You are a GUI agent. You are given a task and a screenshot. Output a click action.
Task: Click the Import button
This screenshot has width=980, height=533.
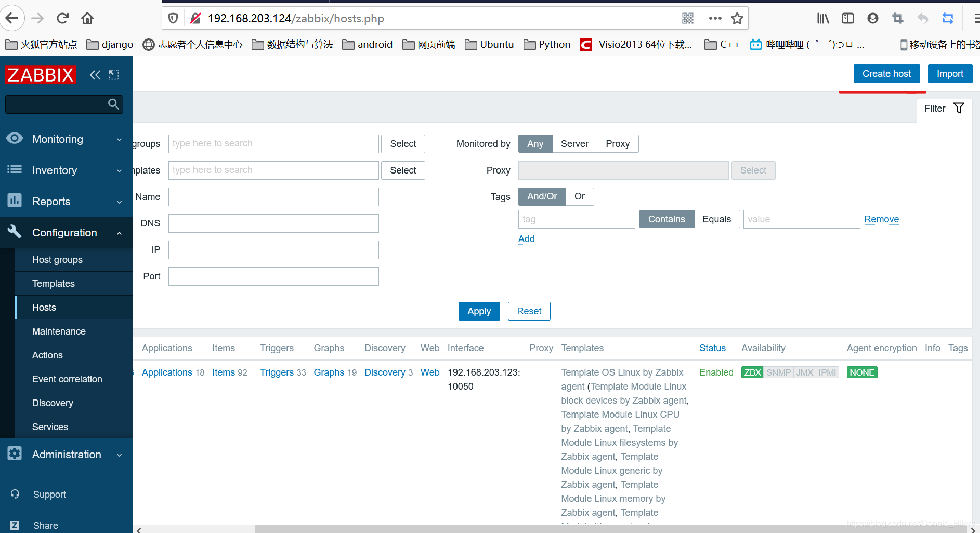950,74
